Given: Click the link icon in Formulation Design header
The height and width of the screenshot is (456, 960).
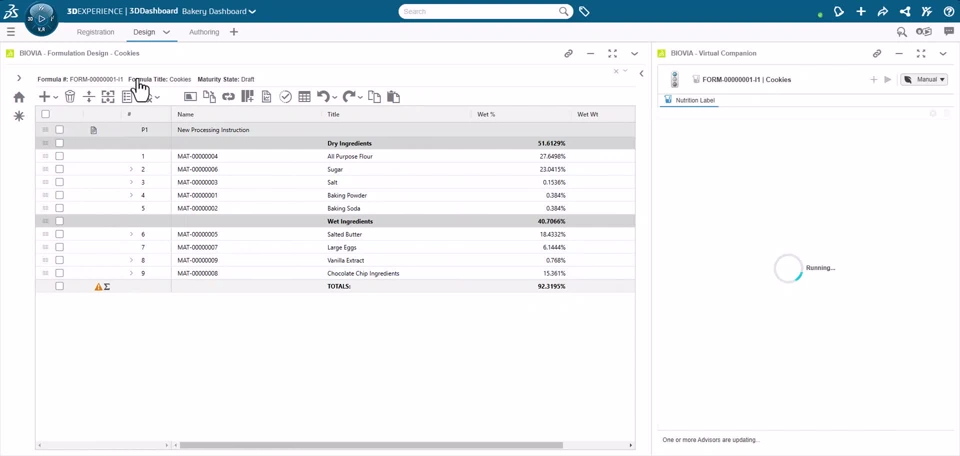Looking at the screenshot, I should pos(568,53).
